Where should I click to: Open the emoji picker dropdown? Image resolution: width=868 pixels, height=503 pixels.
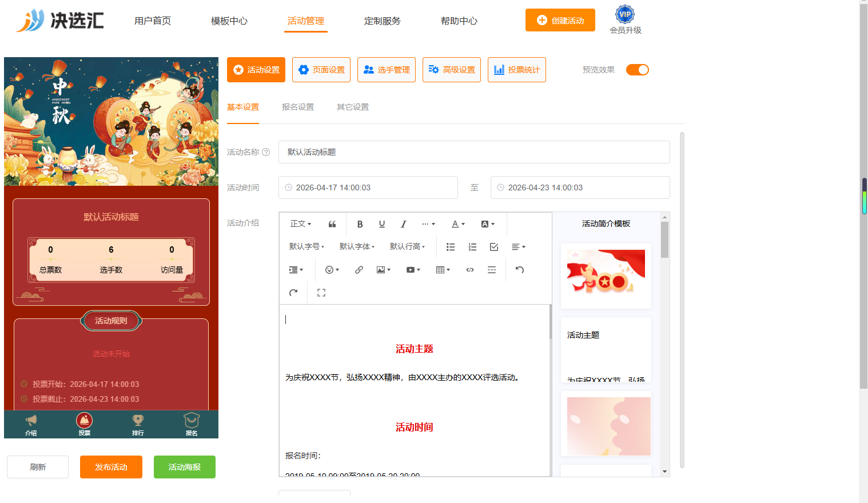(x=332, y=270)
